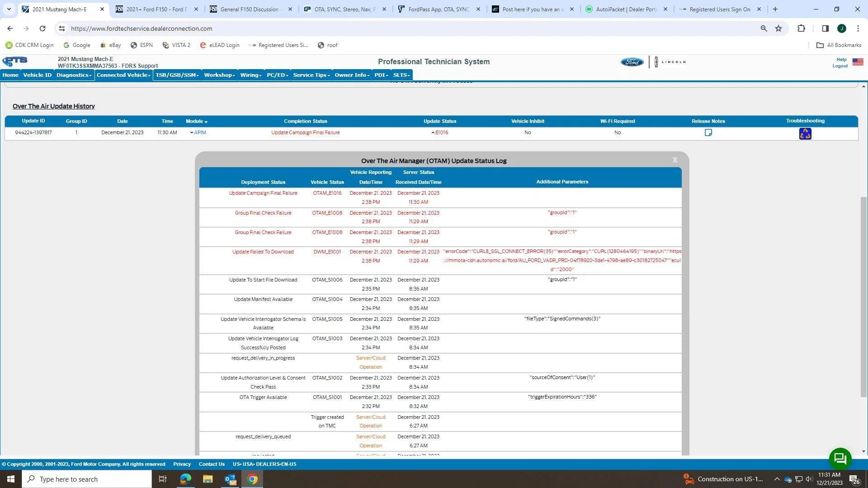The height and width of the screenshot is (488, 868).
Task: Switch to the Registered Users Sign On tab
Action: click(720, 9)
